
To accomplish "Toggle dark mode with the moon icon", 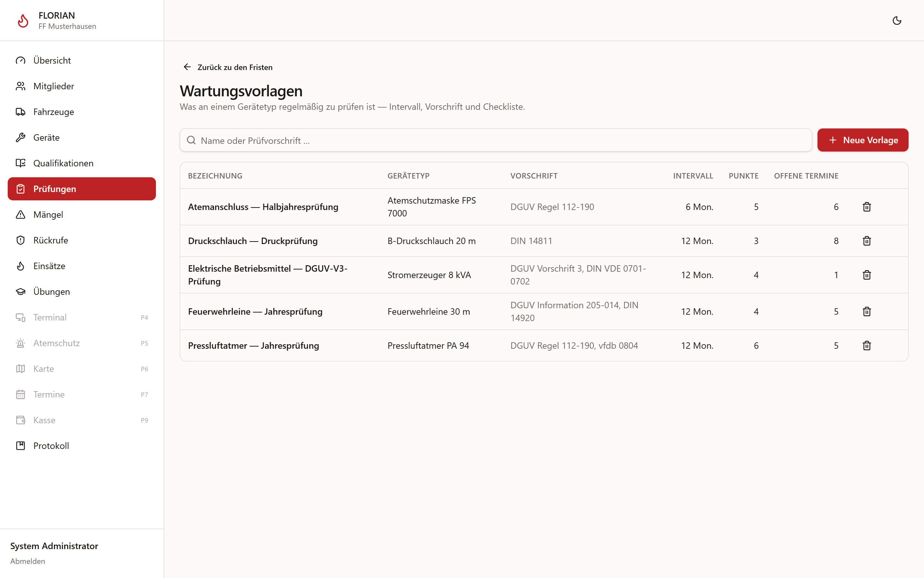I will pyautogui.click(x=897, y=21).
